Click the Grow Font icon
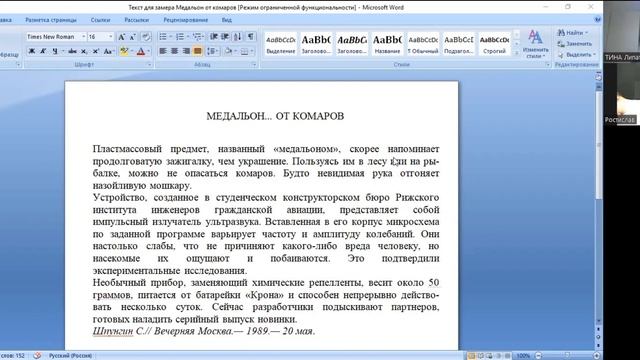This screenshot has height=360, width=640. [x=122, y=37]
